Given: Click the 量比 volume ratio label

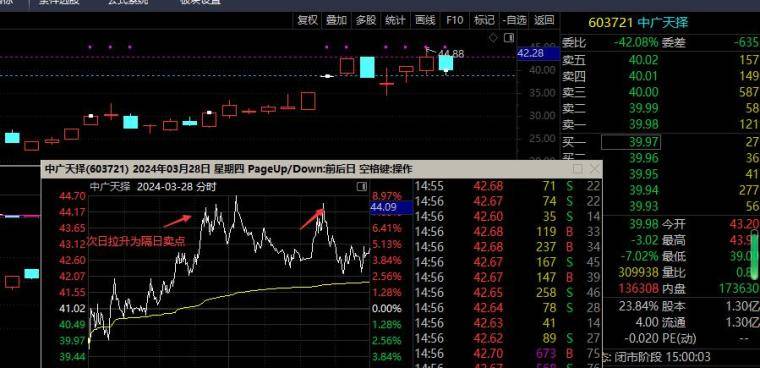Looking at the screenshot, I should (674, 272).
